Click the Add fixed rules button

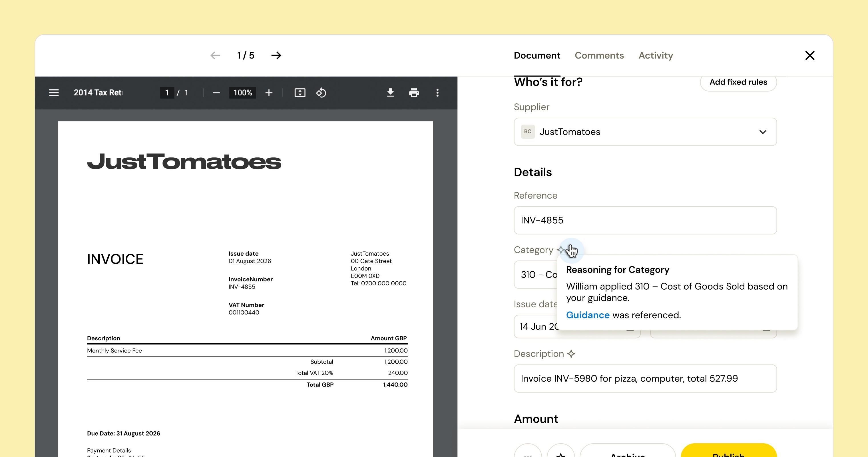pos(738,82)
